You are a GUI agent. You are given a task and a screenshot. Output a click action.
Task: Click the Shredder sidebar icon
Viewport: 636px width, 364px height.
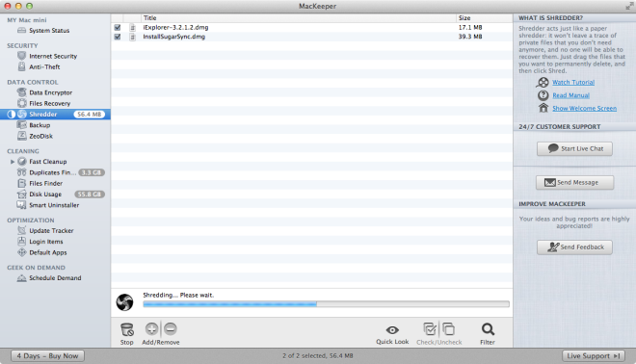22,115
